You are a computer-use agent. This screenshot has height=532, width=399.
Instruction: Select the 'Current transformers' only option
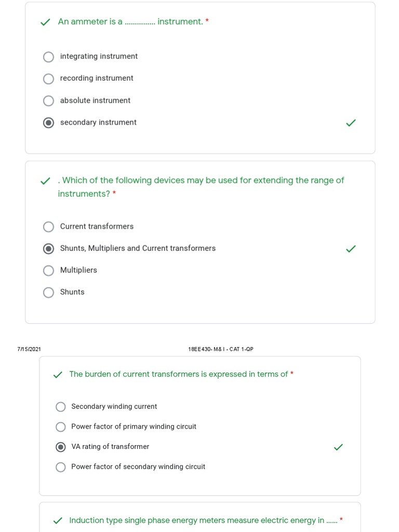(48, 227)
